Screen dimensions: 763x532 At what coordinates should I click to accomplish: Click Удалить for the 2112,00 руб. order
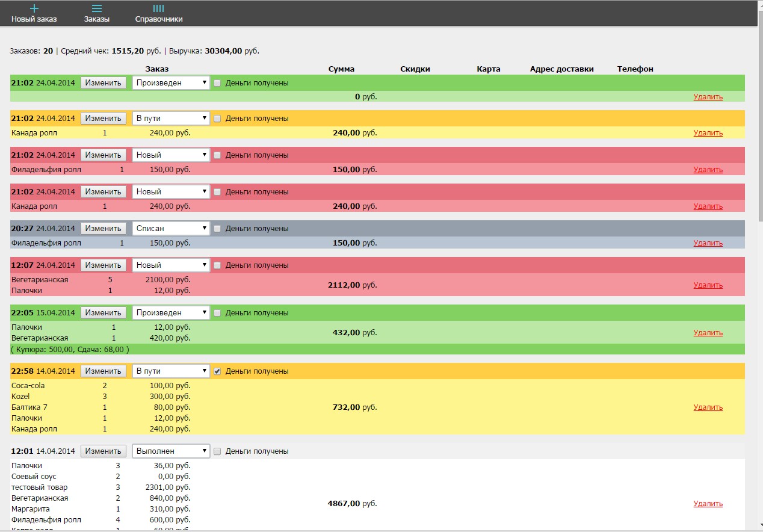point(708,285)
